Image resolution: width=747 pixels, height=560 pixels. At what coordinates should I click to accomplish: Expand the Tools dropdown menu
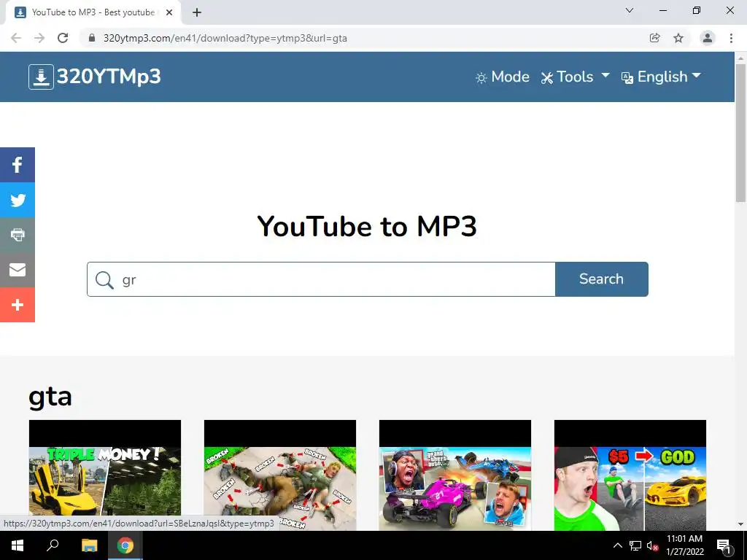coord(575,77)
